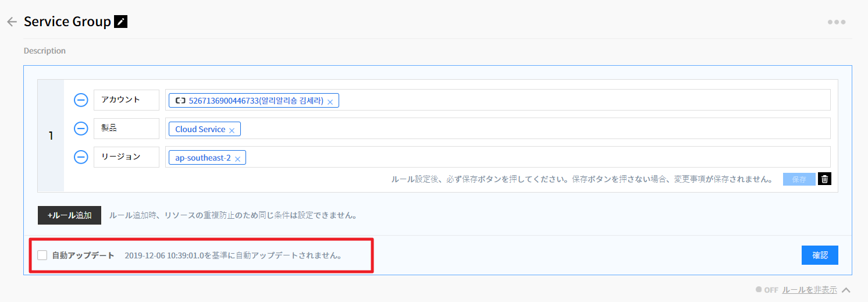Remove the Cloud Service tag
Viewport: 868px width, 302px height.
(x=232, y=130)
